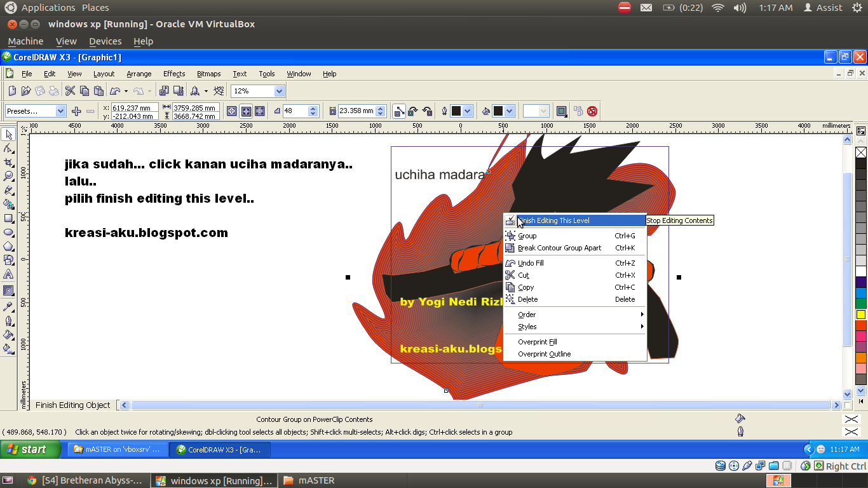Toggle Linear Contour Colors button
The height and width of the screenshot is (488, 868).
(399, 111)
